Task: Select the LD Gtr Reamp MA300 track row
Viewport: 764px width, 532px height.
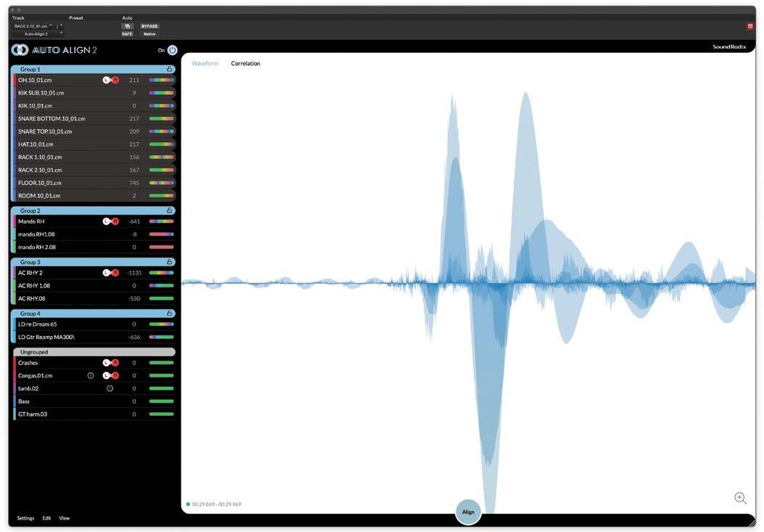Action: 94,337
